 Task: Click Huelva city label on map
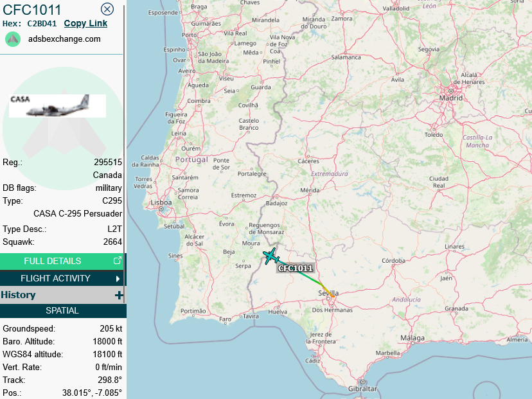click(x=278, y=312)
